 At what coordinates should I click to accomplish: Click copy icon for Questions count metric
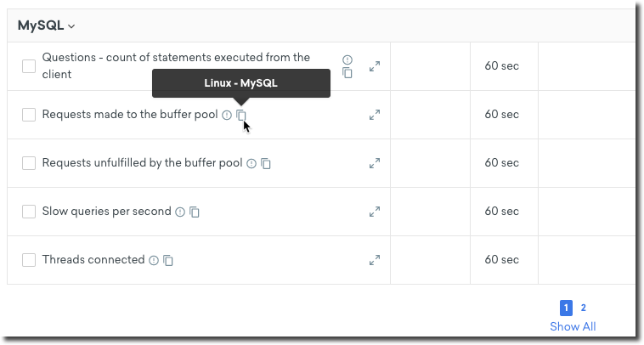tap(347, 73)
